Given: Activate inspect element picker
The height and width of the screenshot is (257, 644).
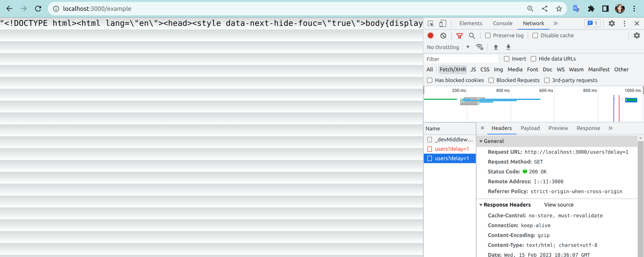Looking at the screenshot, I should click(431, 23).
